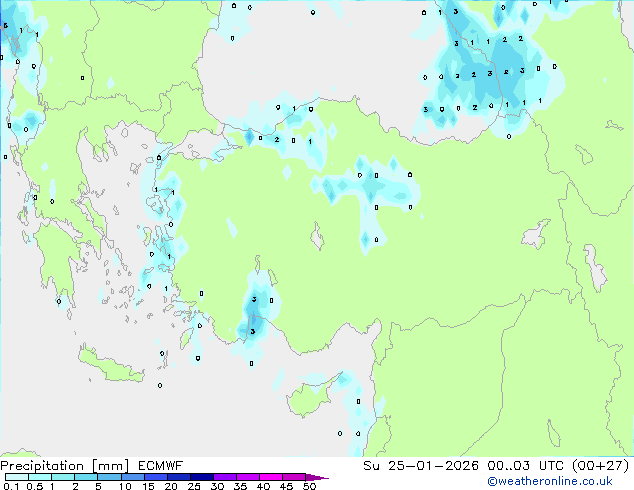Select the 10–15 mm legend color swatch
The height and width of the screenshot is (490, 634).
click(x=132, y=477)
